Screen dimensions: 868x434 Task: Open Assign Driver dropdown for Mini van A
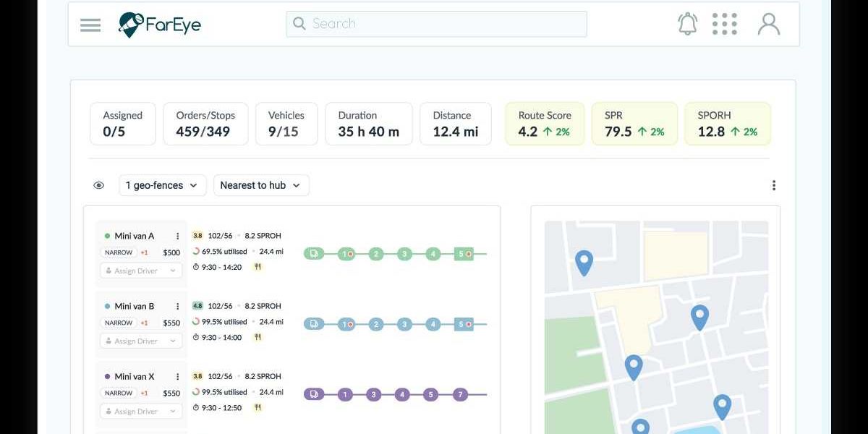pos(140,271)
